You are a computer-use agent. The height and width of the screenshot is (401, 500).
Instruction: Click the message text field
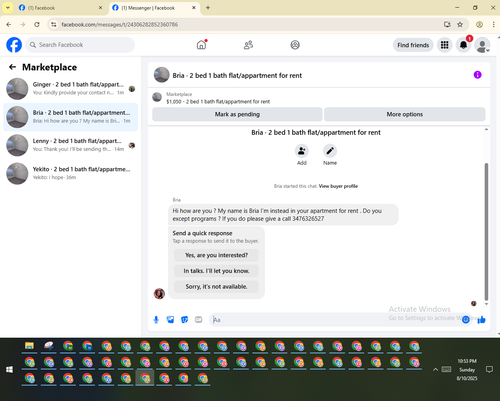tap(336, 320)
